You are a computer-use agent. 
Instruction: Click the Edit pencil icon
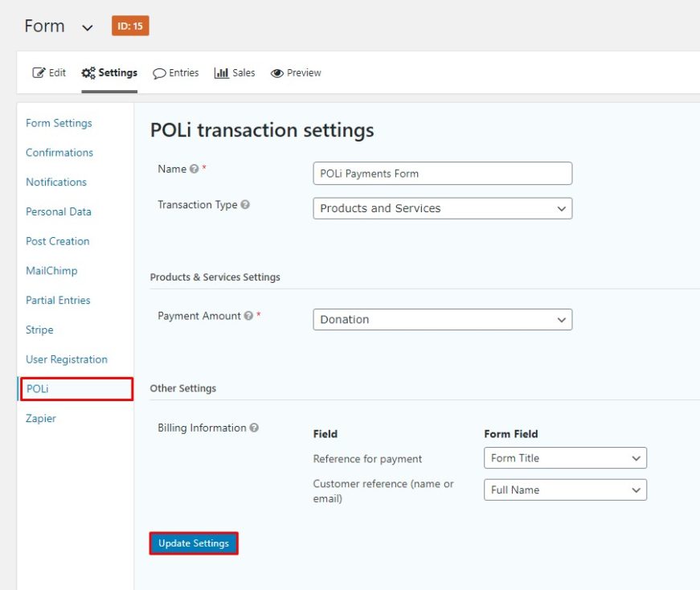coord(37,72)
